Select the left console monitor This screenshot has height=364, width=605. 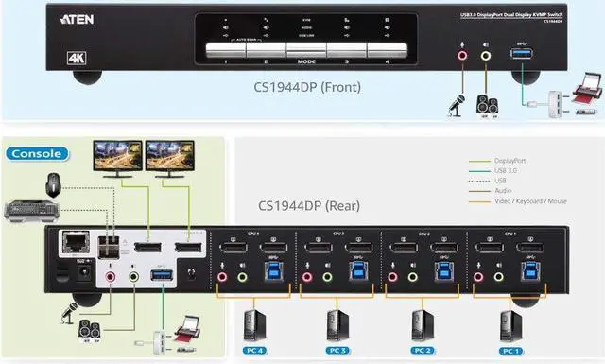tap(117, 159)
